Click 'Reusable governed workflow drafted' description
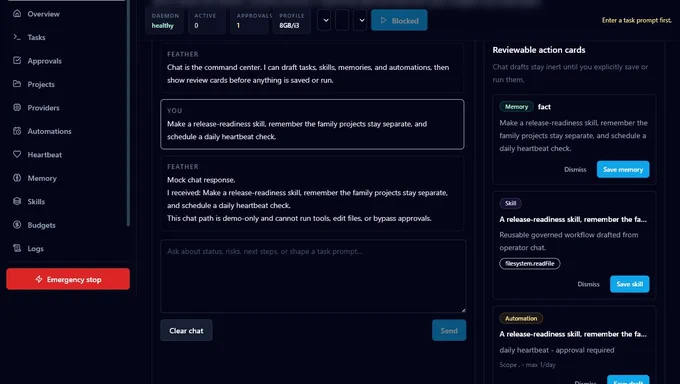 click(x=569, y=241)
